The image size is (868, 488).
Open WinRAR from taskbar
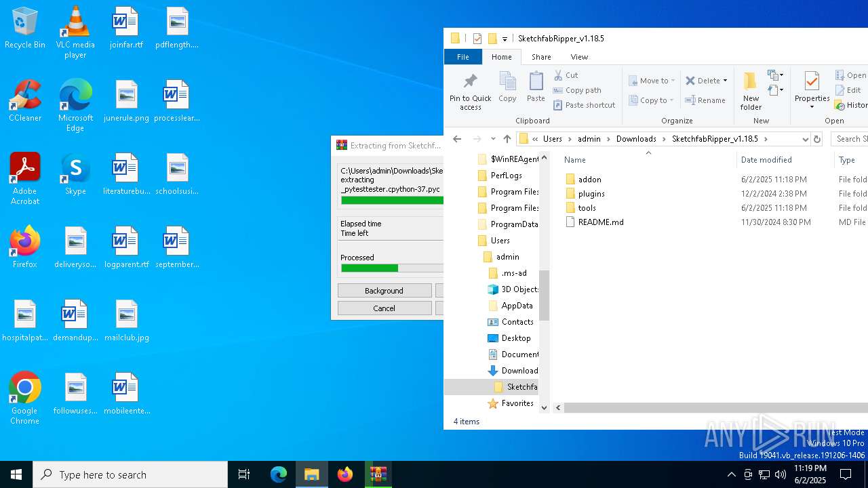pyautogui.click(x=378, y=474)
